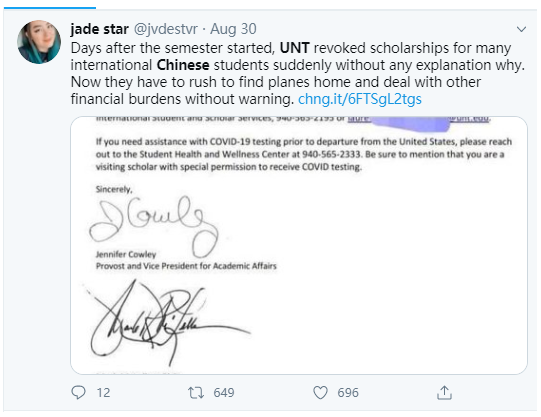Click the share upload icon
The height and width of the screenshot is (417, 541).
[x=444, y=393]
